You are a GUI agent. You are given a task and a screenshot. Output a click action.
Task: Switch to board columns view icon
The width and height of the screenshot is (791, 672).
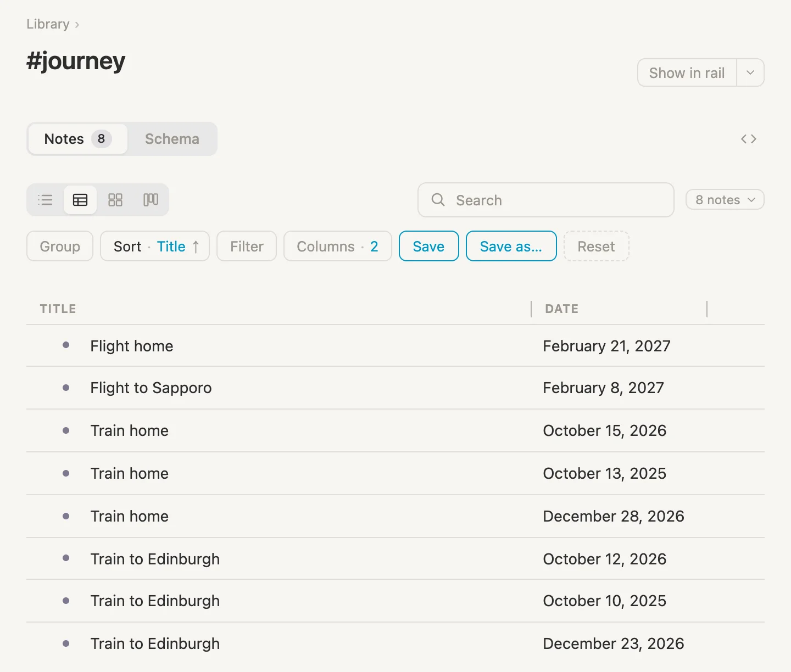pyautogui.click(x=151, y=200)
